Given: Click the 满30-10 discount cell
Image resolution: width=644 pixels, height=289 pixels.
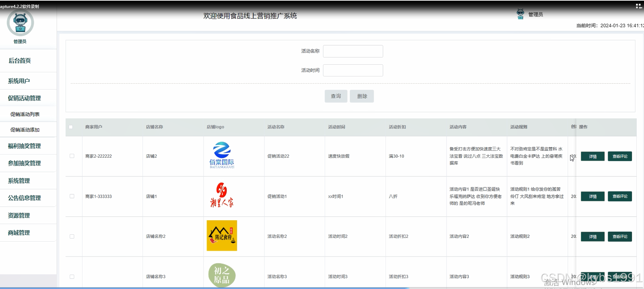Looking at the screenshot, I should point(397,156).
